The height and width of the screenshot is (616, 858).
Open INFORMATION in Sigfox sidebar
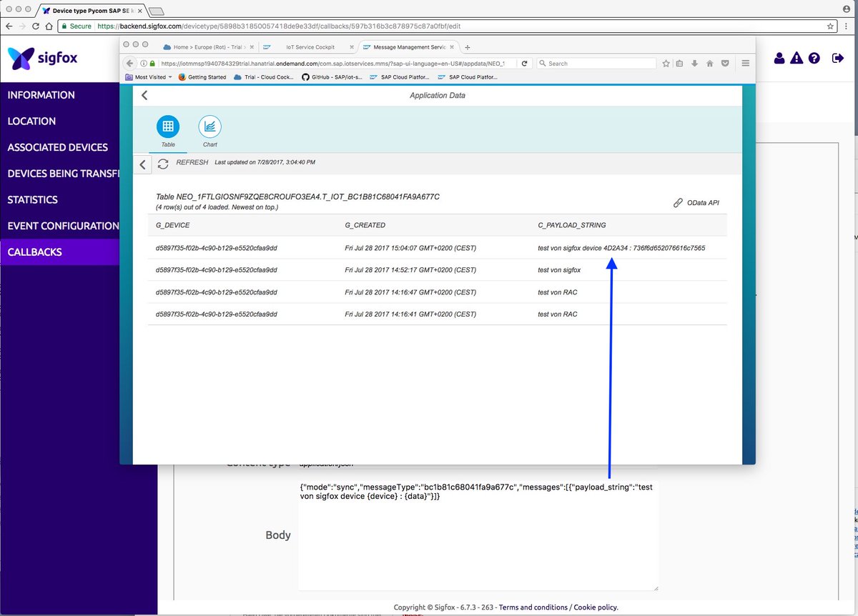(41, 95)
